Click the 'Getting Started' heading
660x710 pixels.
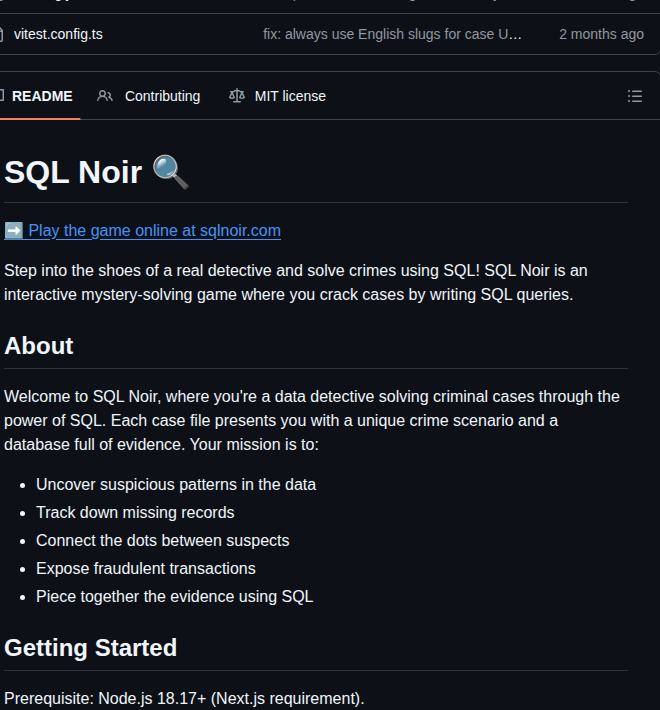91,648
